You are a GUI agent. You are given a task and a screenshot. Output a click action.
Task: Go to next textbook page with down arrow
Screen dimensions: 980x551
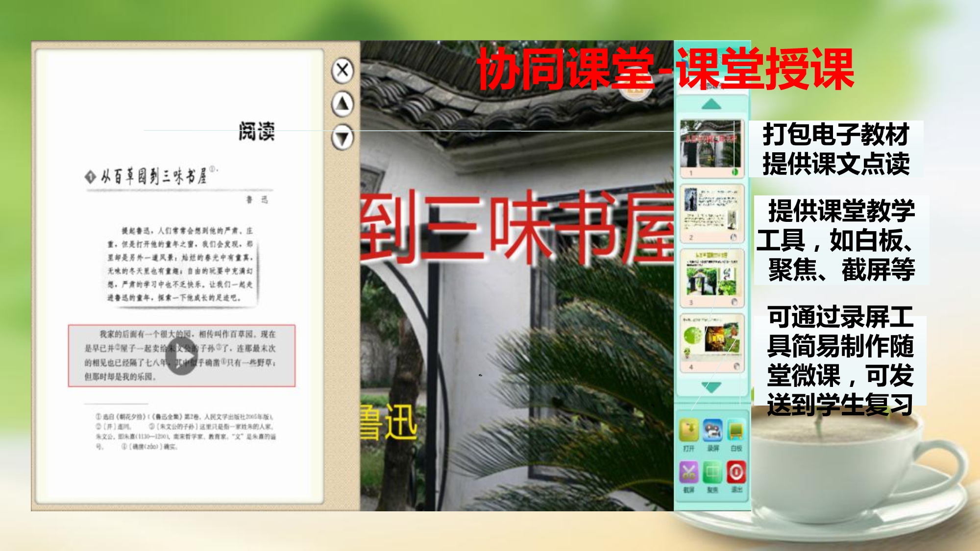pos(343,138)
